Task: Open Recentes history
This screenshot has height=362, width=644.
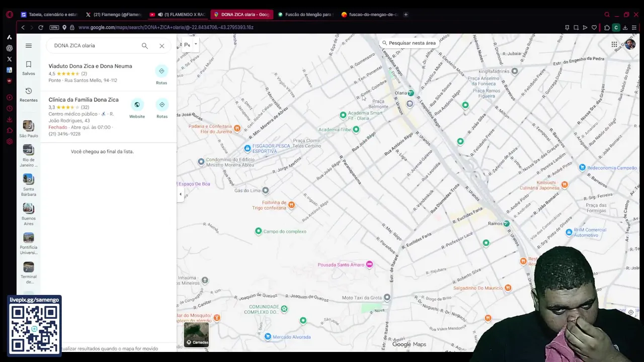Action: 29,95
